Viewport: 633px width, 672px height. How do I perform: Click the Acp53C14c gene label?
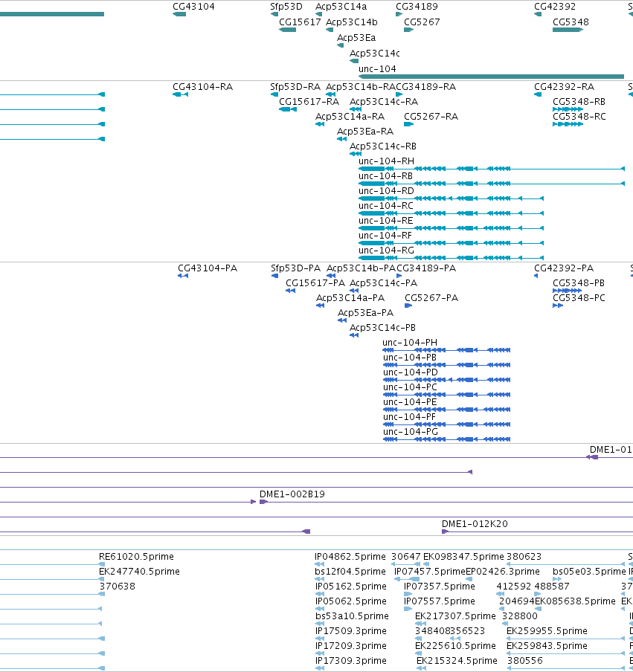point(374,53)
